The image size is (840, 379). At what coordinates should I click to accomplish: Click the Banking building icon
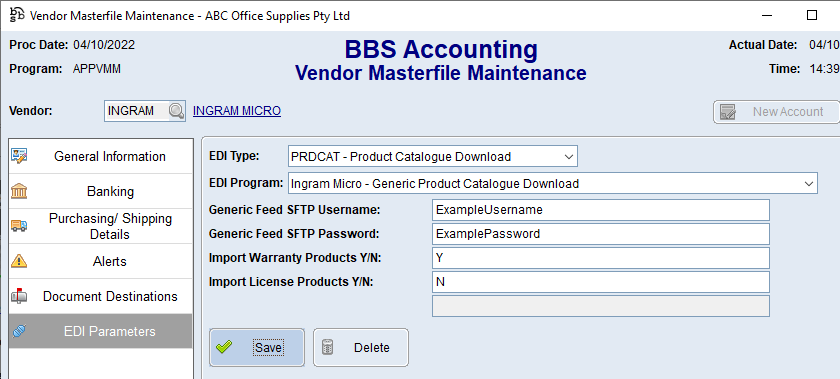click(x=19, y=191)
